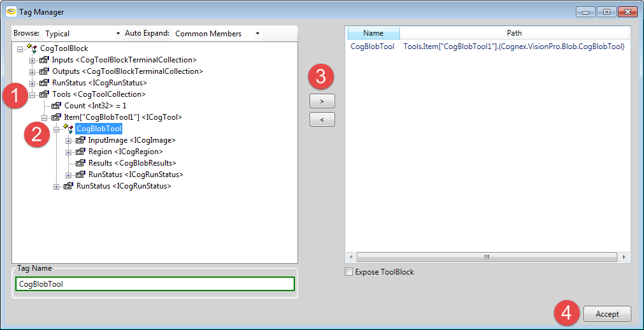This screenshot has width=644, height=330.
Task: Click the Outputs property icon in tree
Action: [44, 71]
